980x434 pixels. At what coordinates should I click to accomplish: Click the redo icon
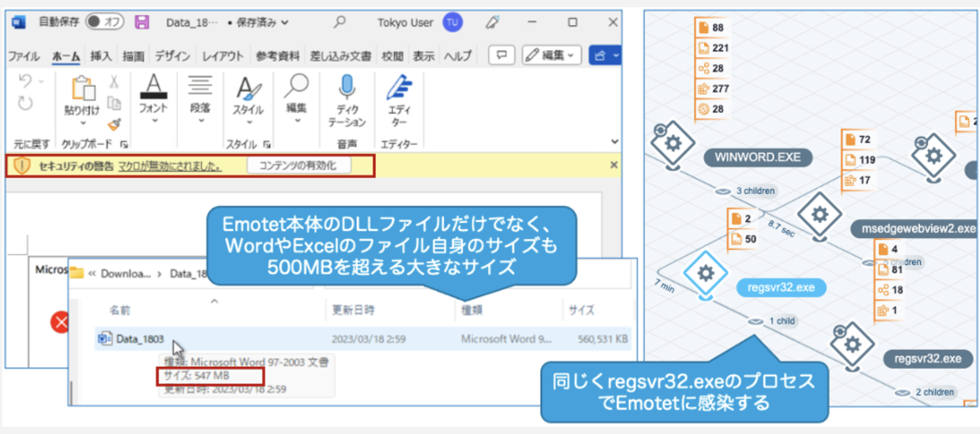click(25, 103)
